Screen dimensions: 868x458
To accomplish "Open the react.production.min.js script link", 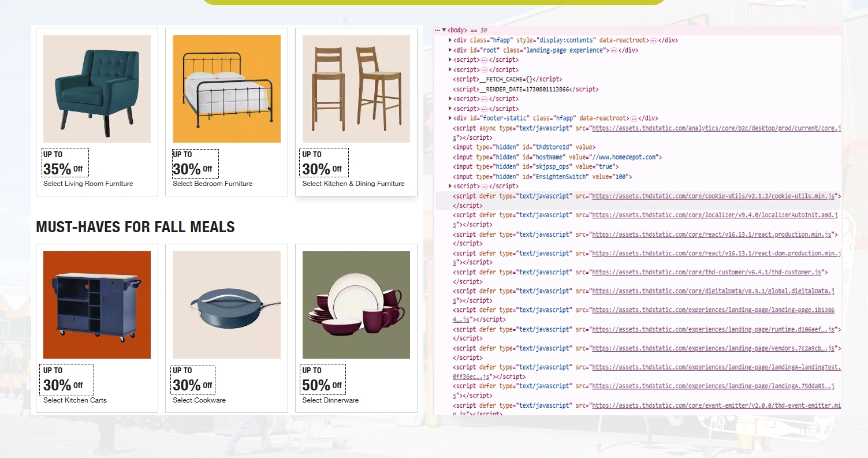I will (x=711, y=234).
